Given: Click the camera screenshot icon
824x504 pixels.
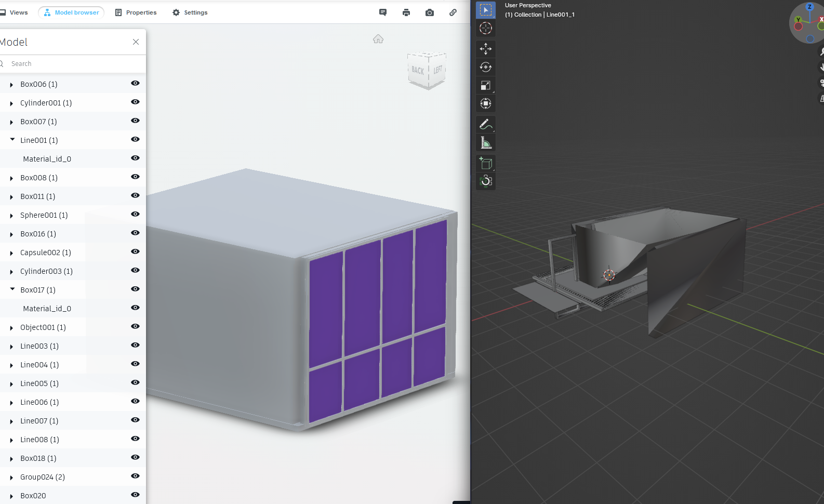Looking at the screenshot, I should [430, 12].
